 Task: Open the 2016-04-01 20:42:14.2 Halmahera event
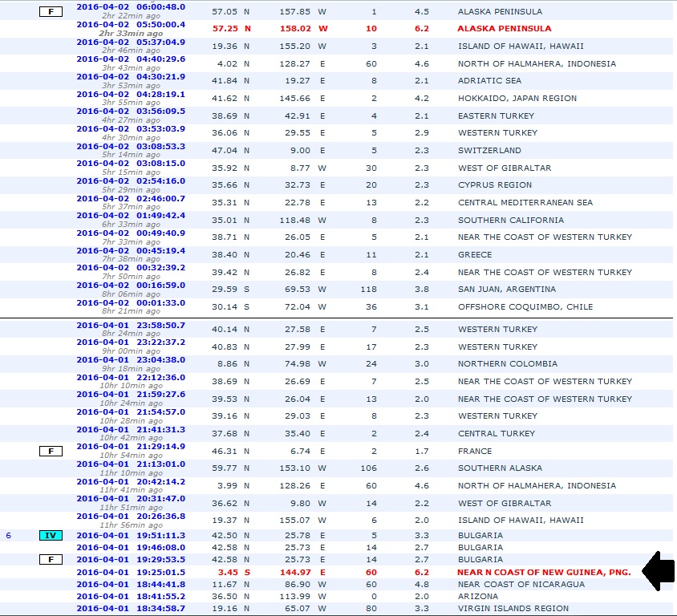point(131,482)
